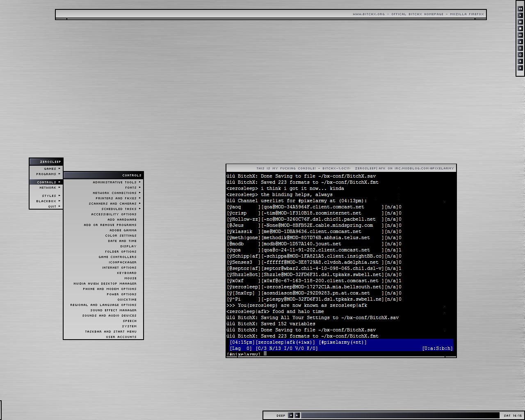Open the Network submenu

tap(46, 187)
